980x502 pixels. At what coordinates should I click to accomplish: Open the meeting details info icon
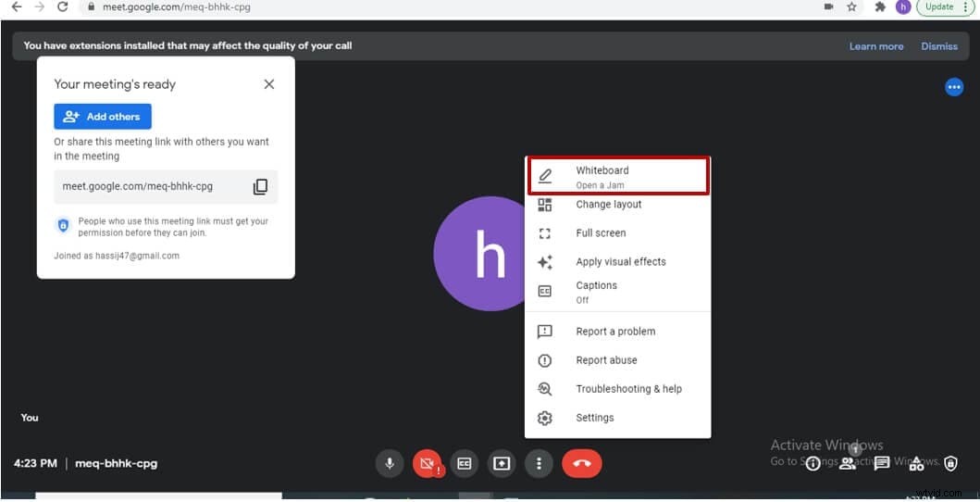813,464
